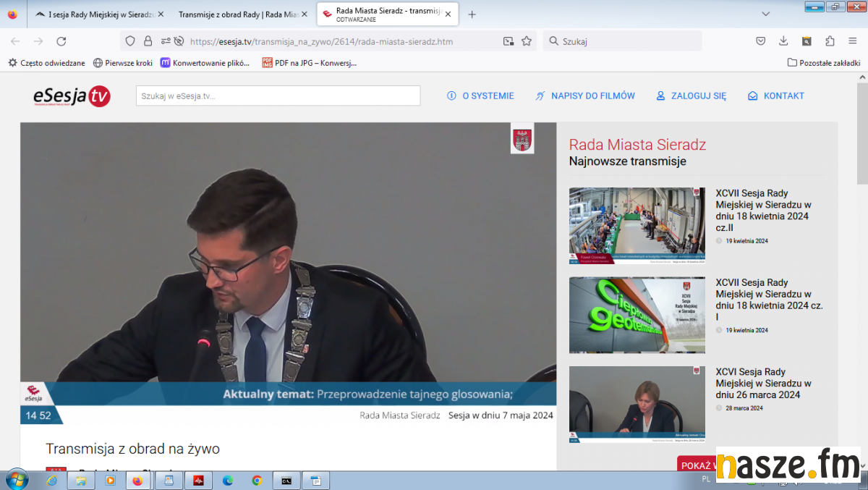The height and width of the screenshot is (490, 868).
Task: Save page to Pocket icon
Action: [761, 41]
